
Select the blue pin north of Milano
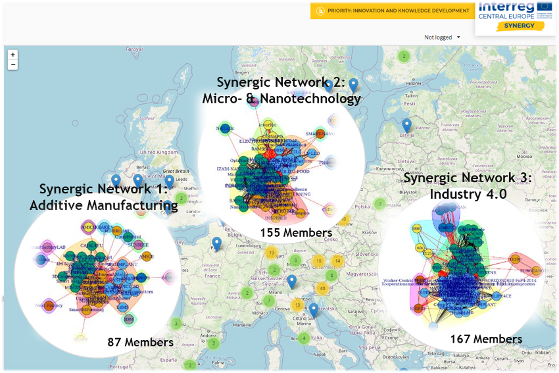(292, 282)
